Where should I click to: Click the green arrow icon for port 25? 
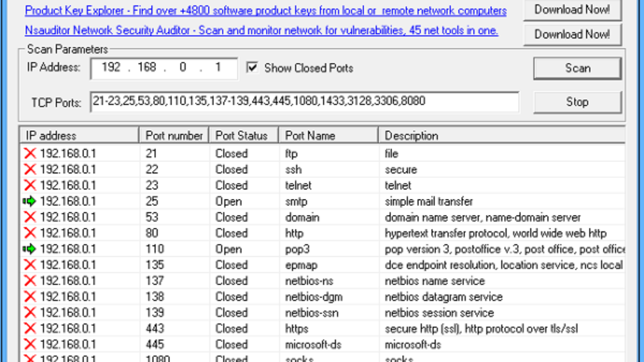[x=30, y=202]
